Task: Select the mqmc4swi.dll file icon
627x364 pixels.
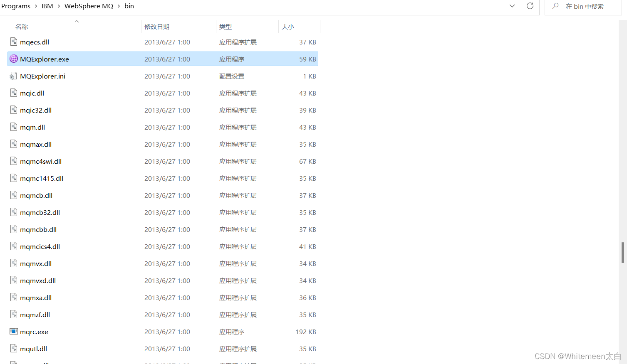Action: [14, 161]
